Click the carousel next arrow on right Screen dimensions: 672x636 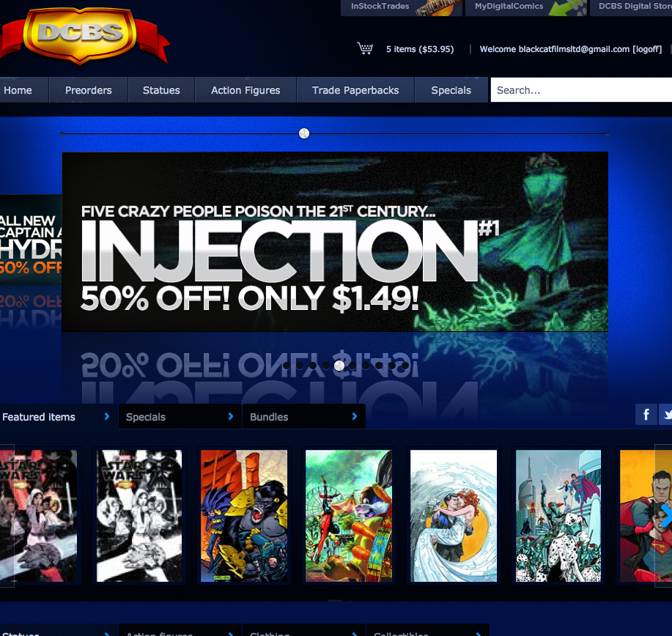[x=665, y=516]
